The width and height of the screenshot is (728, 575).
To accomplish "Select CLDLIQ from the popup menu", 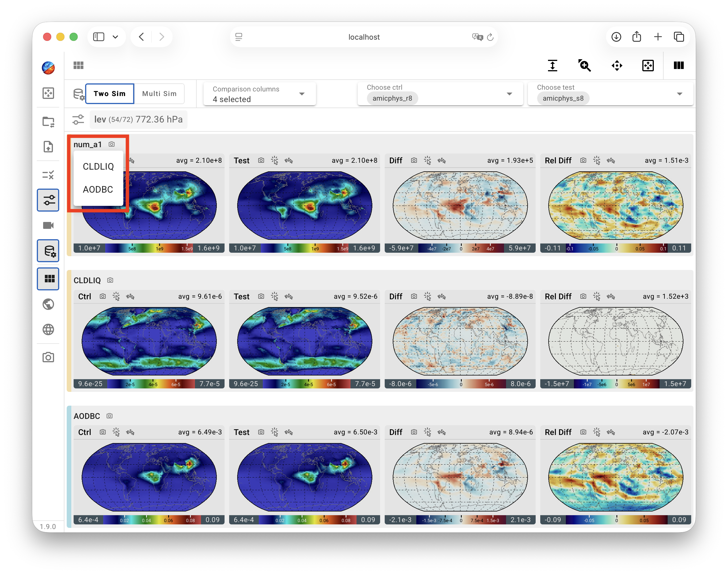I will click(98, 166).
